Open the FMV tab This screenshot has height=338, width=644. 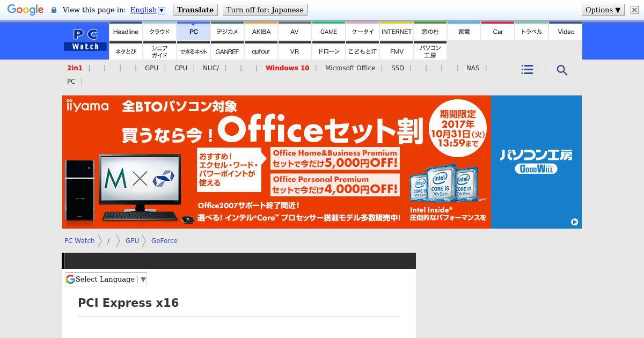pos(397,52)
